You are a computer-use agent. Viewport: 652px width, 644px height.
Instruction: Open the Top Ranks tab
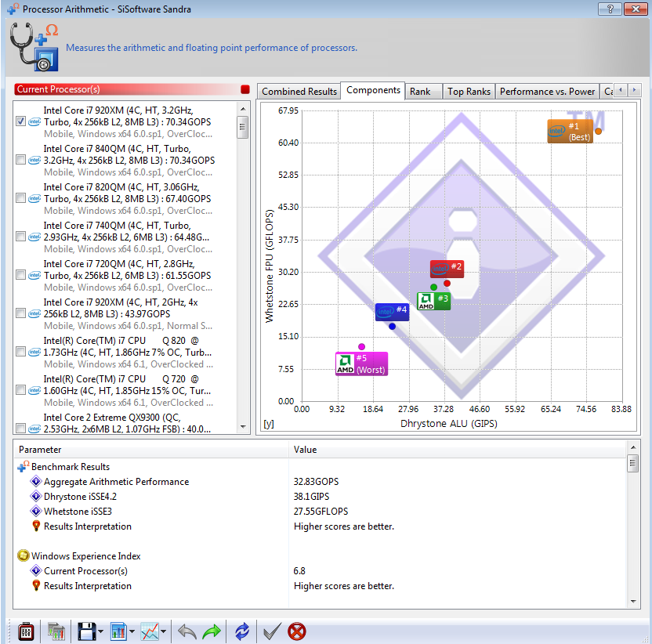(469, 92)
